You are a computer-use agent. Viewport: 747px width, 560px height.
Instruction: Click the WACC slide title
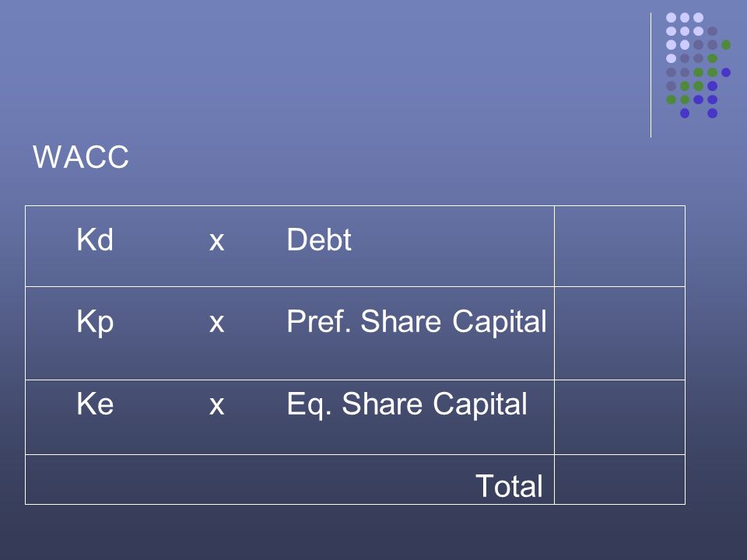(81, 156)
